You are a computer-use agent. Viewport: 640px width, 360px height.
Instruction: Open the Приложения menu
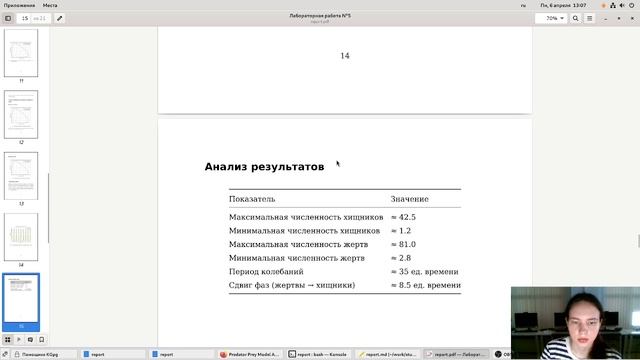(19, 5)
